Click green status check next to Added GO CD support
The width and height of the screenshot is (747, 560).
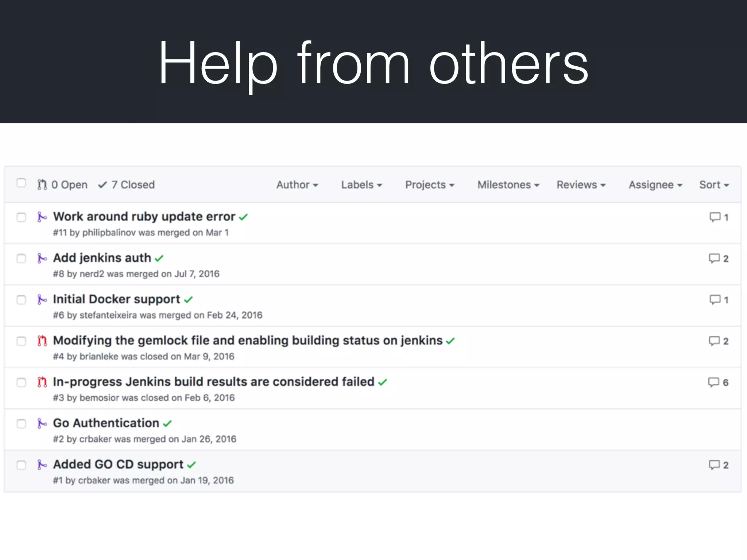tap(191, 465)
